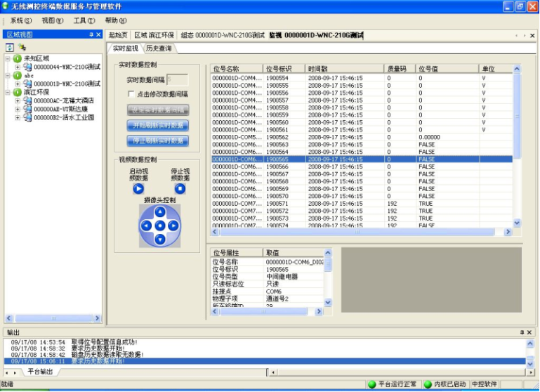The width and height of the screenshot is (540, 392).
Task: Start video data with play button
Action: (x=138, y=189)
